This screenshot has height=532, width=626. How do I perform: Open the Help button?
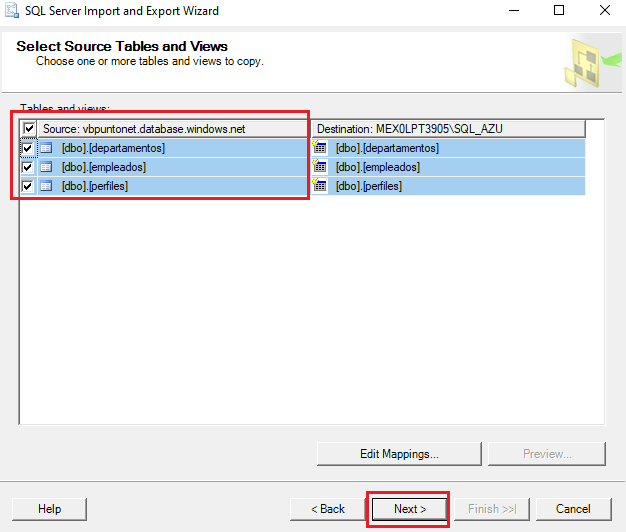(50, 509)
